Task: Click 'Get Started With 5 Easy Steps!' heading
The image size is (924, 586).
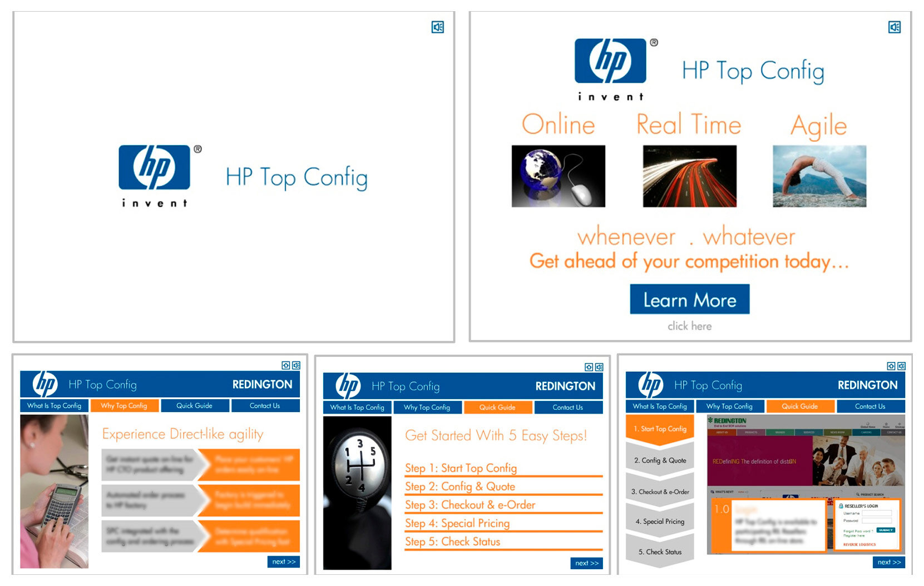Action: (x=496, y=435)
